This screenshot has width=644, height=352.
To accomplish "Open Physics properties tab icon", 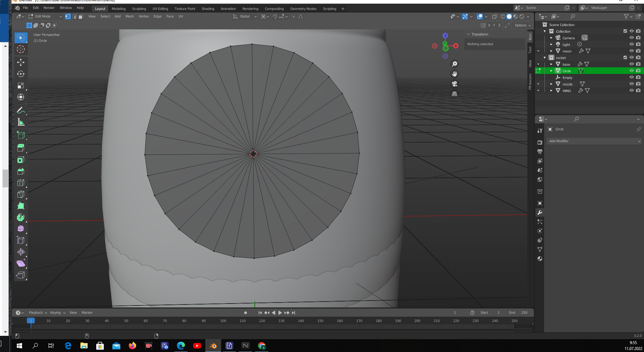I will [540, 231].
